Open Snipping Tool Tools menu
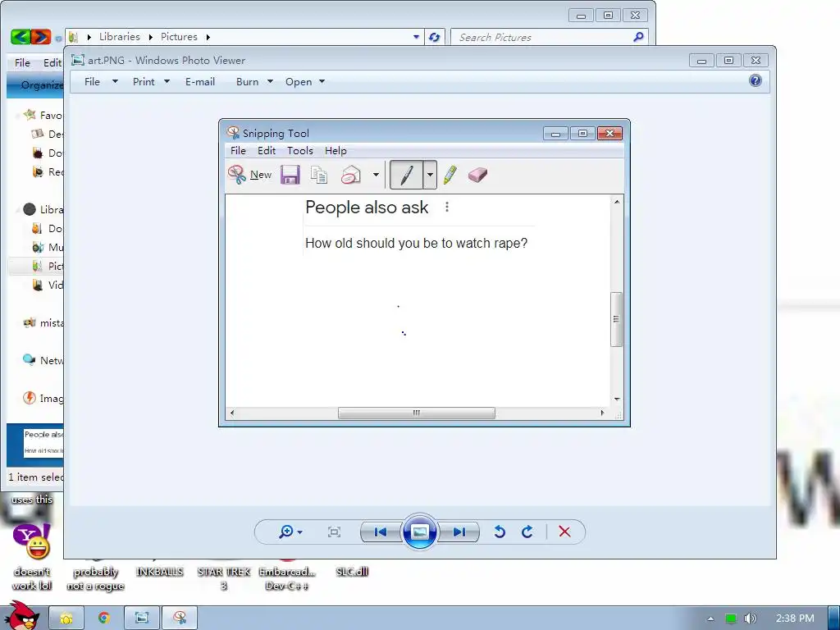This screenshot has height=630, width=840. click(x=300, y=151)
